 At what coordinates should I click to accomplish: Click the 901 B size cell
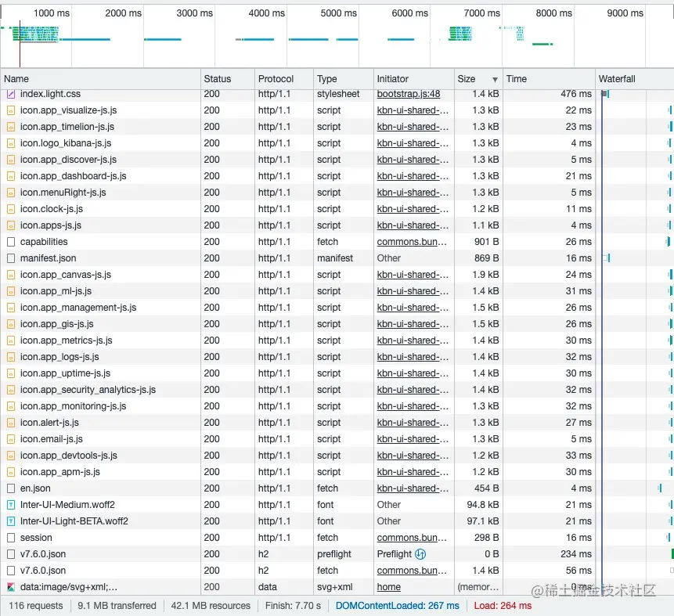(x=487, y=242)
